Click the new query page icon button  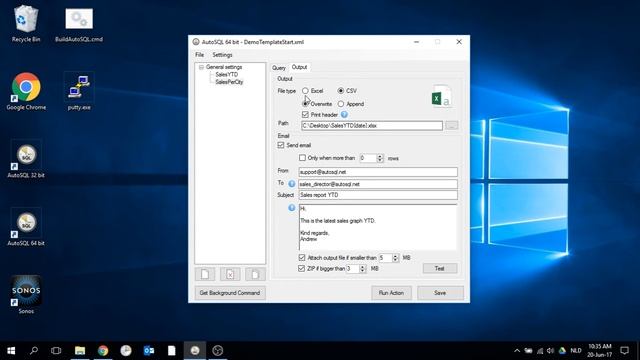(x=205, y=274)
